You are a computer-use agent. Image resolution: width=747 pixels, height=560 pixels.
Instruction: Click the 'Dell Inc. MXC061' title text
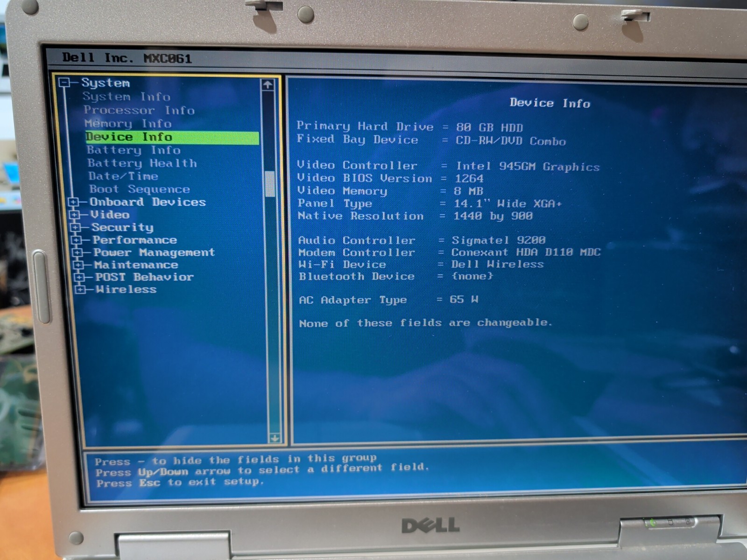pyautogui.click(x=127, y=58)
